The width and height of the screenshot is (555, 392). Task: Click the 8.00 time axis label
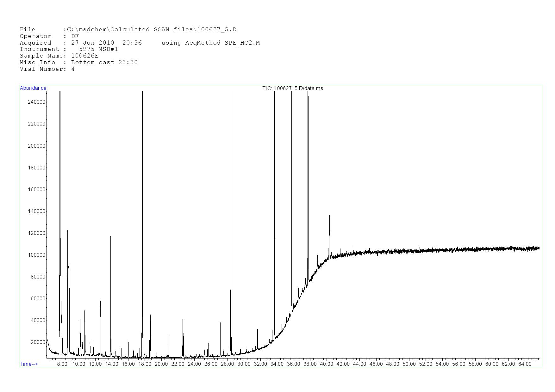[62, 364]
